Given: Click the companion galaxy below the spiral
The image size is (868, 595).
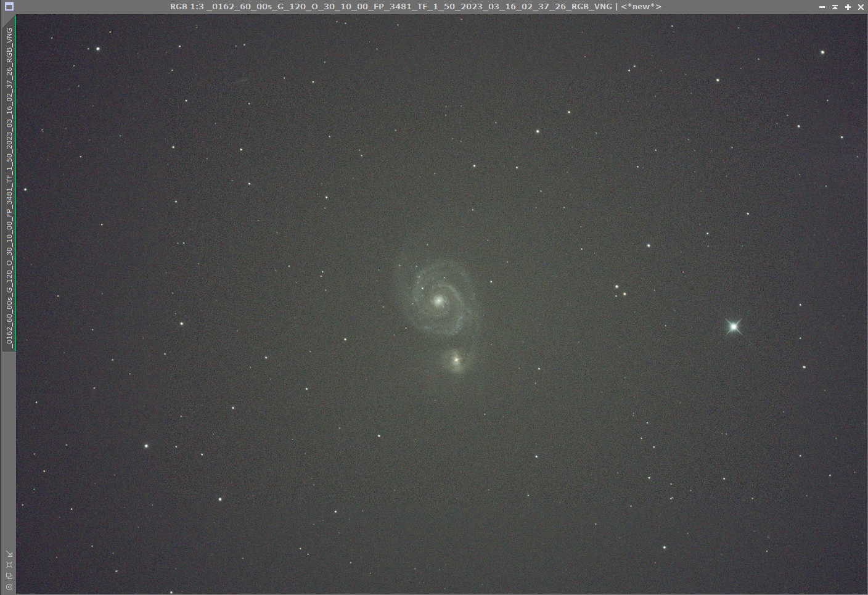Looking at the screenshot, I should pyautogui.click(x=456, y=359).
